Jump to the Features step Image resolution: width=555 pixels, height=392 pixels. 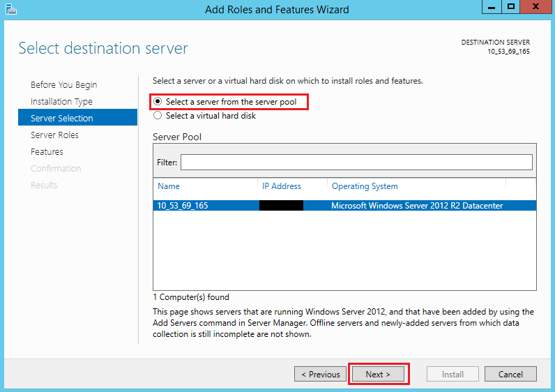click(x=47, y=151)
